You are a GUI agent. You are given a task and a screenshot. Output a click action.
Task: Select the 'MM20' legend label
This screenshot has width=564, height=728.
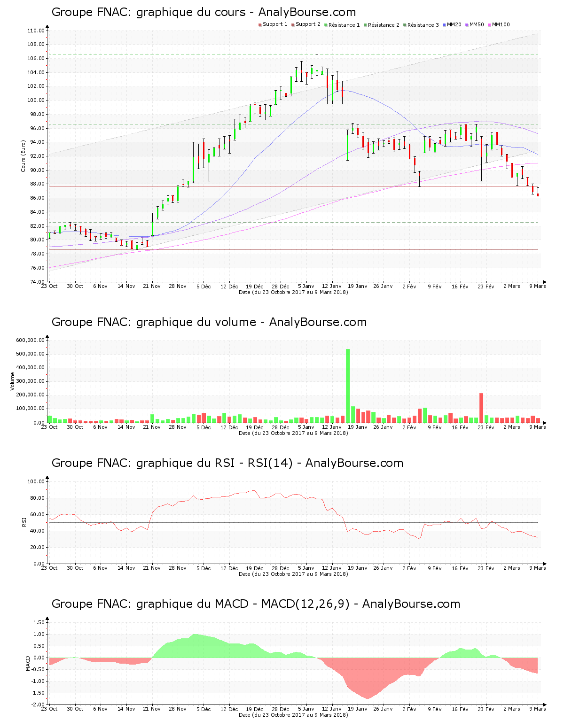coord(454,24)
